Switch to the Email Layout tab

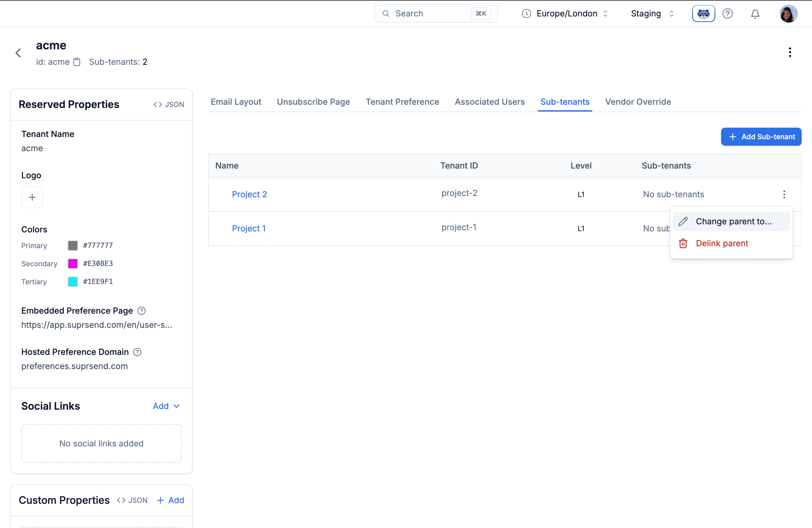(x=236, y=102)
